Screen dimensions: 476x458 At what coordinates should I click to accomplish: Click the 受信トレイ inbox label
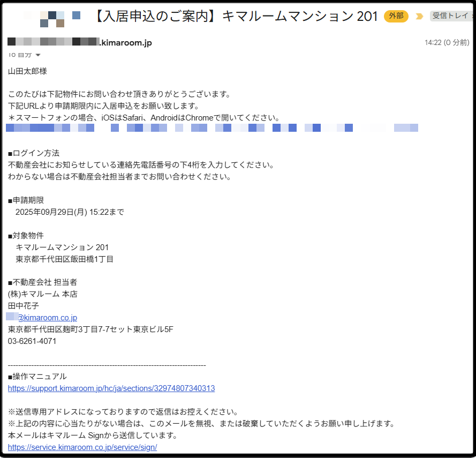[451, 16]
